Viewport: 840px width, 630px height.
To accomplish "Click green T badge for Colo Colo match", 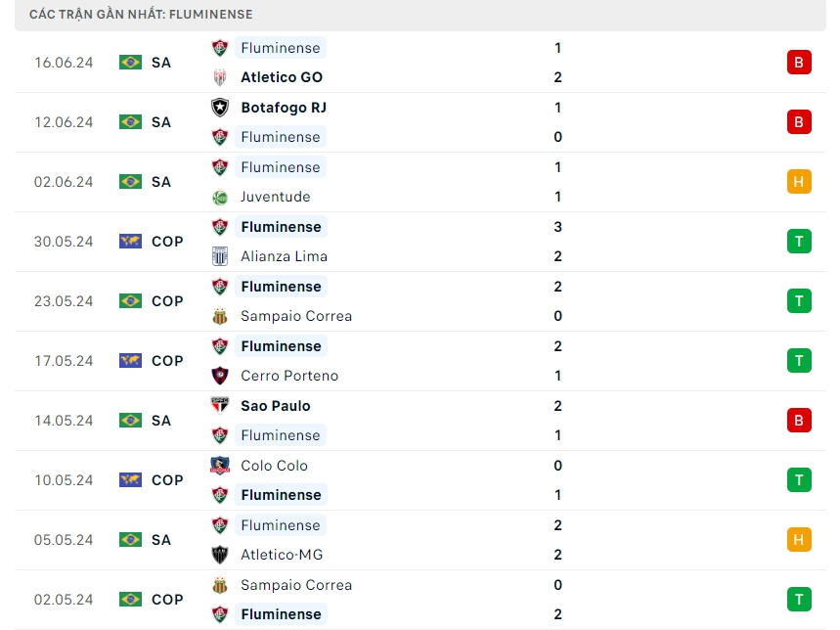I will click(799, 480).
